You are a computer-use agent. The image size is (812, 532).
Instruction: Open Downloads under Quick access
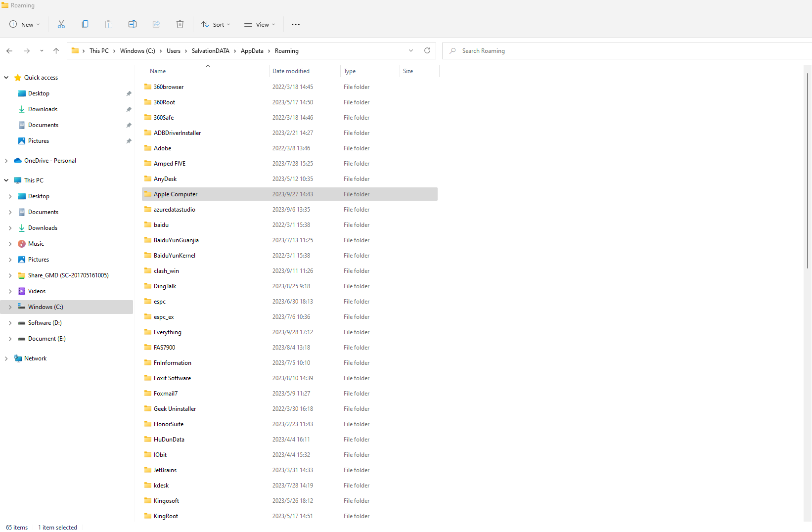tap(43, 109)
